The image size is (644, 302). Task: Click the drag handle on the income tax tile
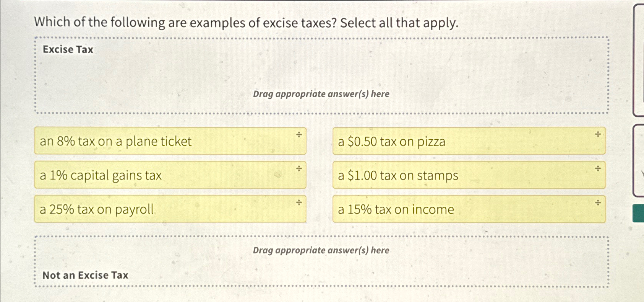tap(597, 202)
